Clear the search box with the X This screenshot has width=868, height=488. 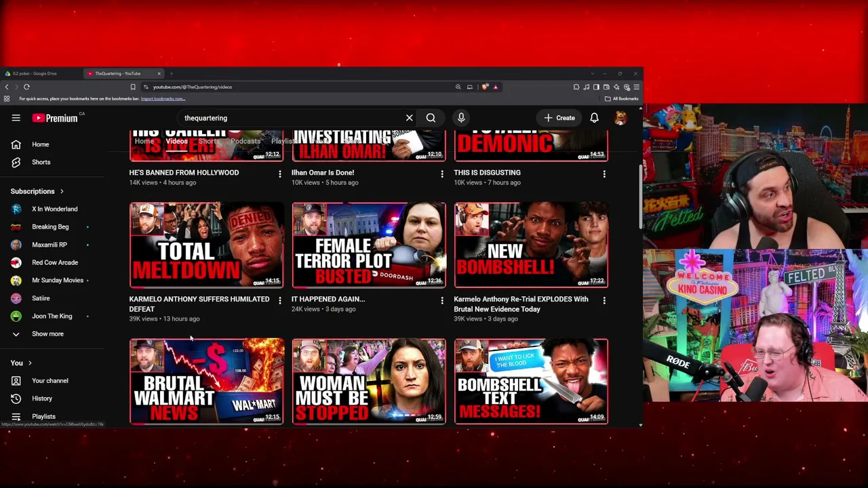(410, 118)
